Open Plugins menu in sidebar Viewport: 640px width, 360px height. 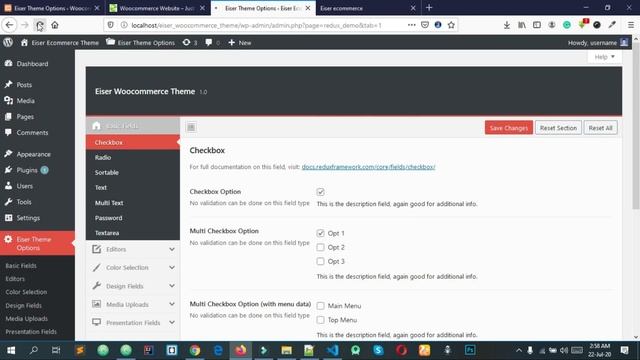27,170
